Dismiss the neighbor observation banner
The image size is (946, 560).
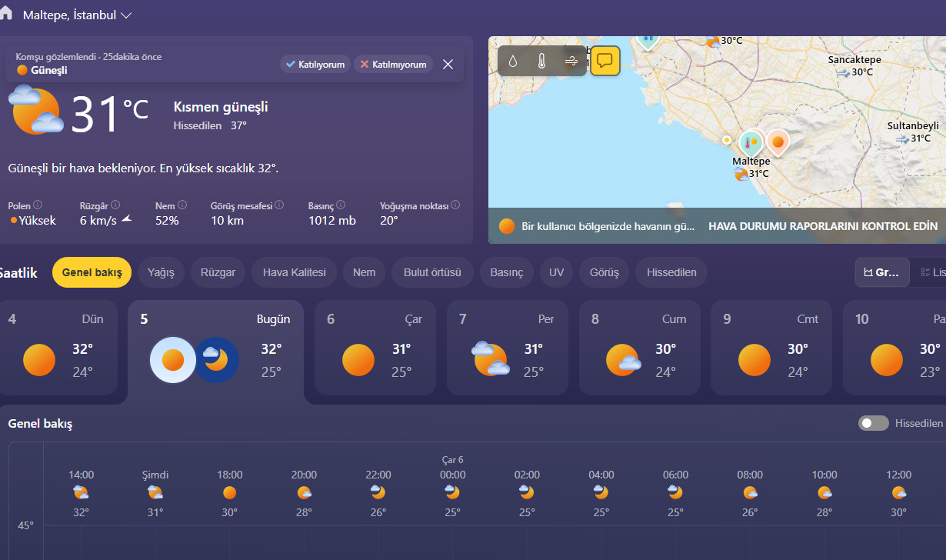click(448, 65)
